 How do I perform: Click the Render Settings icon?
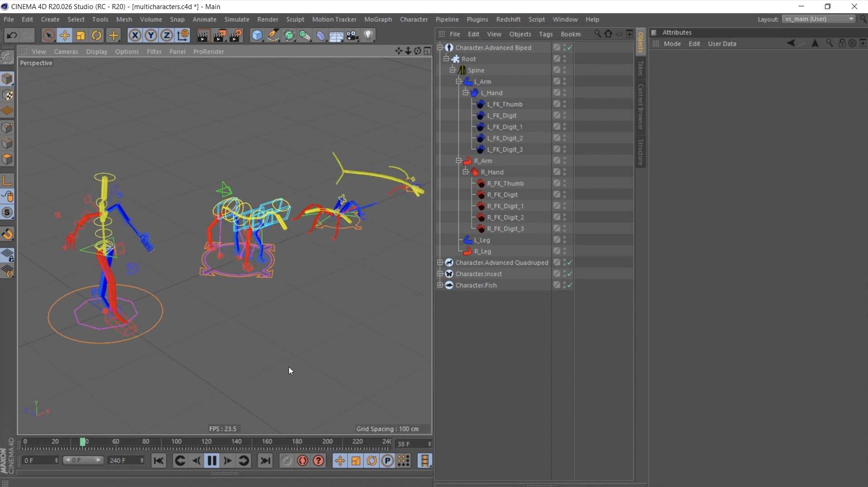pos(236,35)
